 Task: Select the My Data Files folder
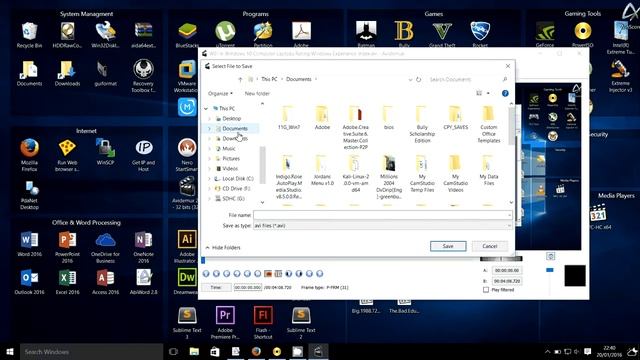point(489,171)
